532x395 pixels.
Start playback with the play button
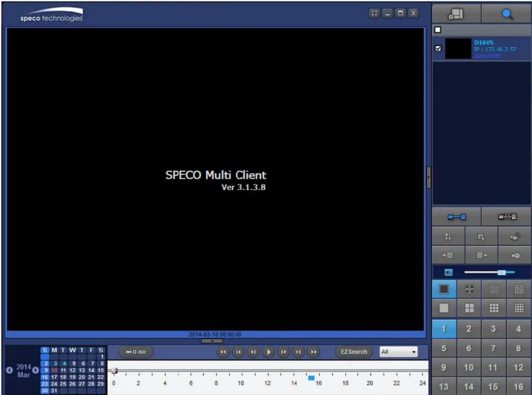click(268, 352)
